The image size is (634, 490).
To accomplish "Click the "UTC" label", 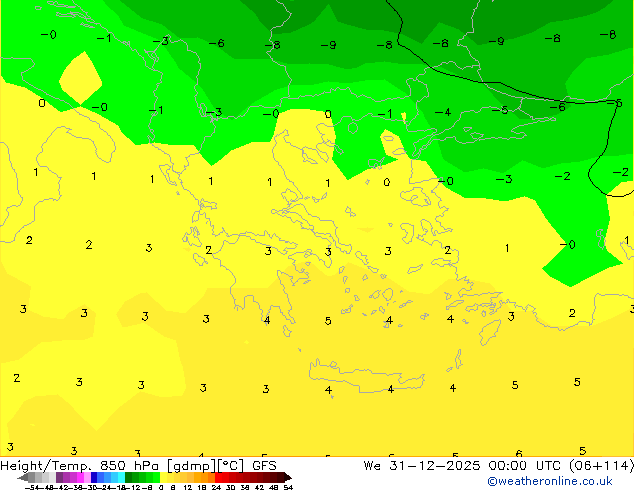I will (548, 466).
